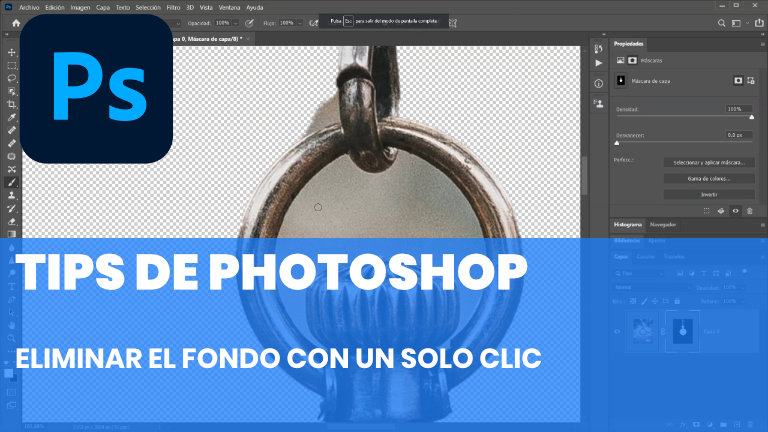Toggle pressure for opacity icon
The image size is (768, 432).
[250, 23]
